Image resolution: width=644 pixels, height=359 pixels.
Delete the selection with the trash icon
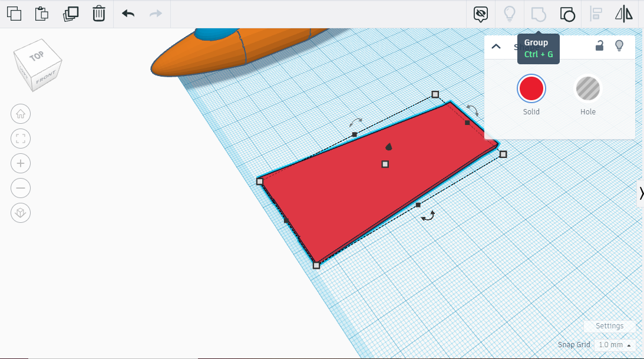tap(98, 14)
